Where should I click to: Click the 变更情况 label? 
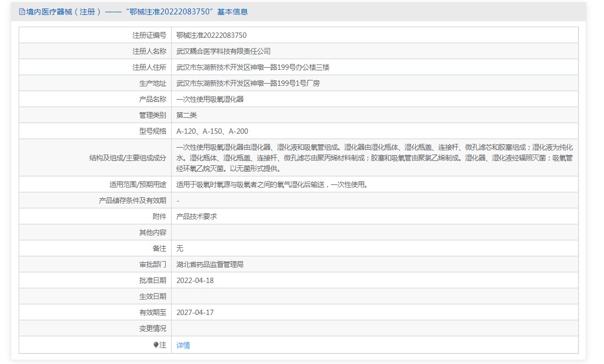coord(153,329)
